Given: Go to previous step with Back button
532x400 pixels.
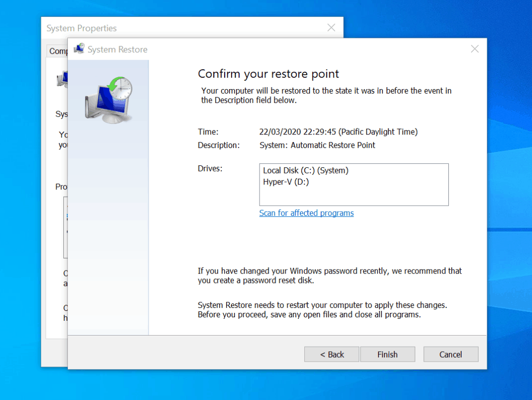Looking at the screenshot, I should 331,355.
